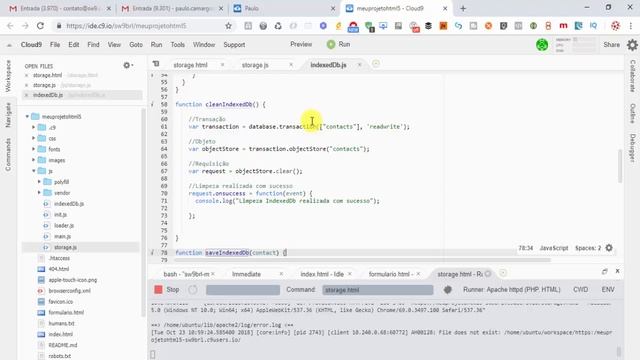Expand the .c9 folder
Image resolution: width=640 pixels, height=360 pixels.
click(33, 128)
